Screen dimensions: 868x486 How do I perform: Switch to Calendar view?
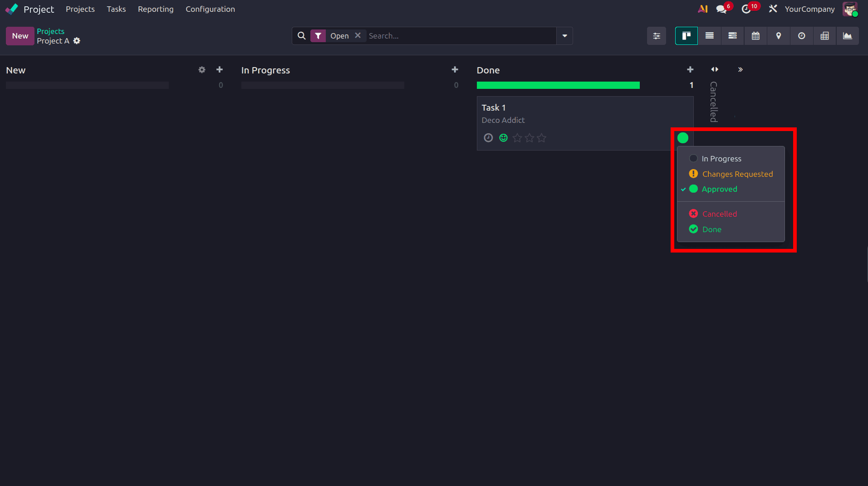pos(755,36)
